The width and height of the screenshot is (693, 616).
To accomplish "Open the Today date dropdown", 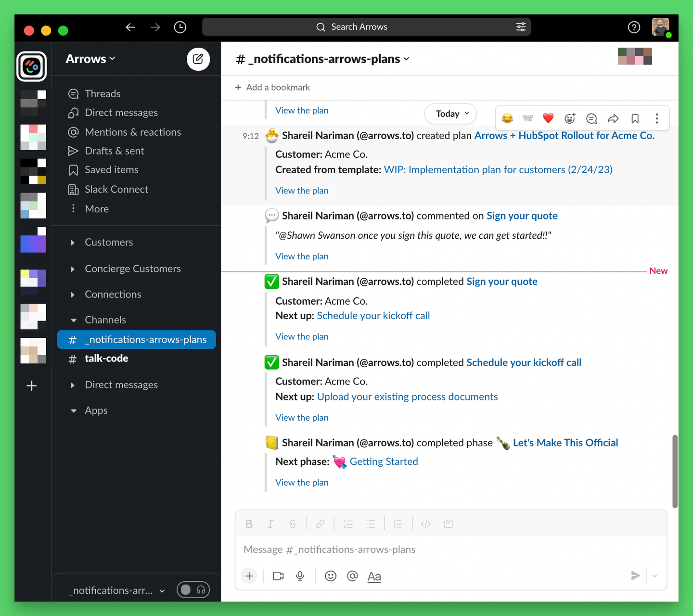I will coord(451,114).
